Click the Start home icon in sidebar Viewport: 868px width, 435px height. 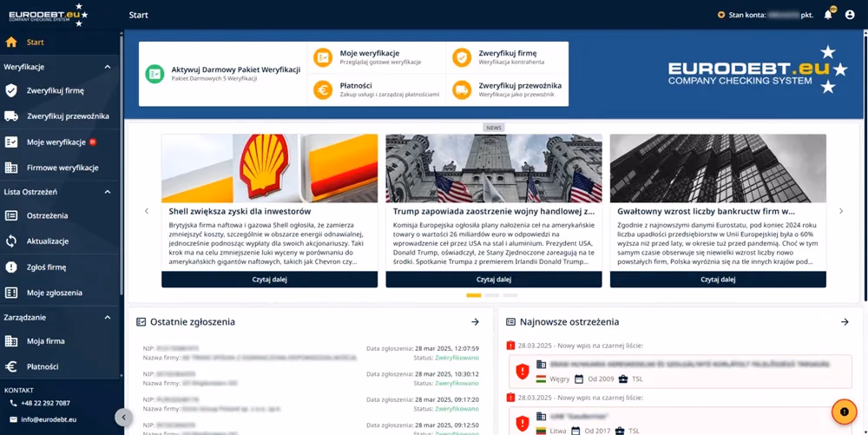(x=11, y=42)
